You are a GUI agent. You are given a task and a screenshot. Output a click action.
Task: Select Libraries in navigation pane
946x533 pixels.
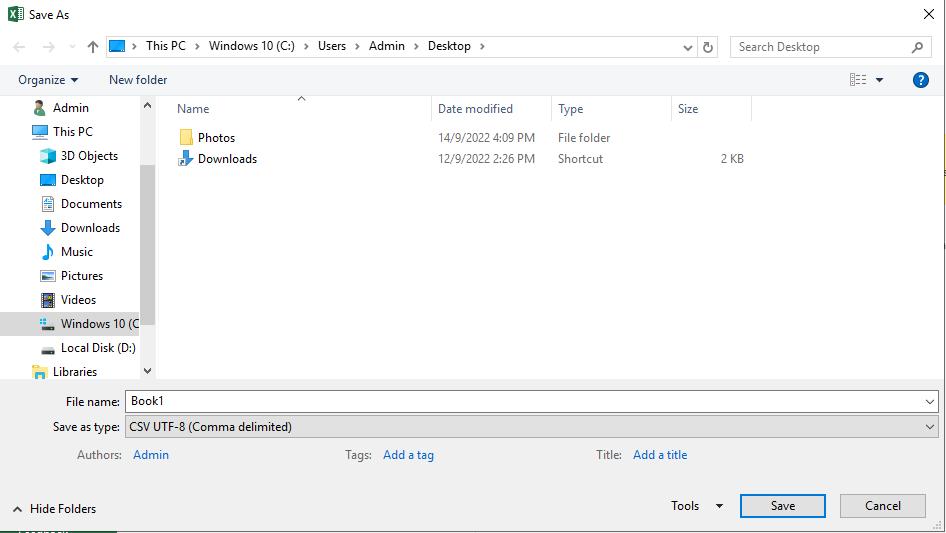75,372
